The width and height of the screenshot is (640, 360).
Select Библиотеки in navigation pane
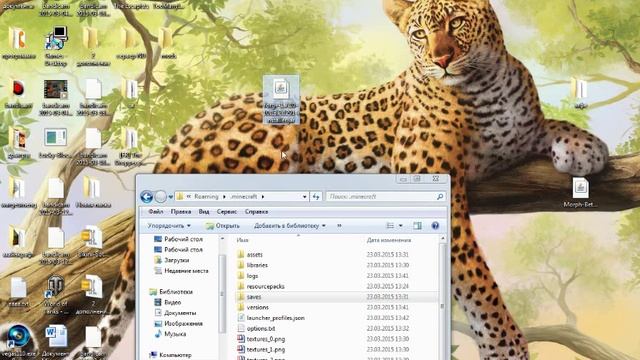176,292
